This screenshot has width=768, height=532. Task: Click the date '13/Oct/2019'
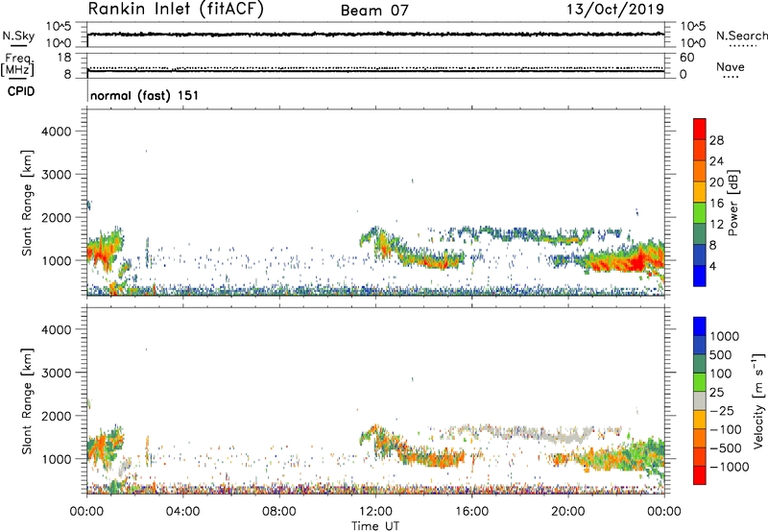615,10
